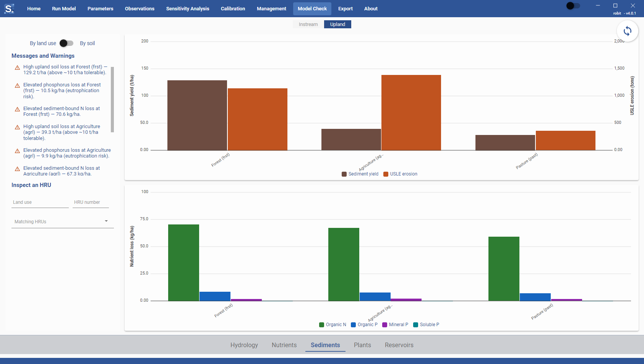Image resolution: width=644 pixels, height=364 pixels.
Task: Click Pasture Organic N bar in nutrient chart
Action: [504, 269]
